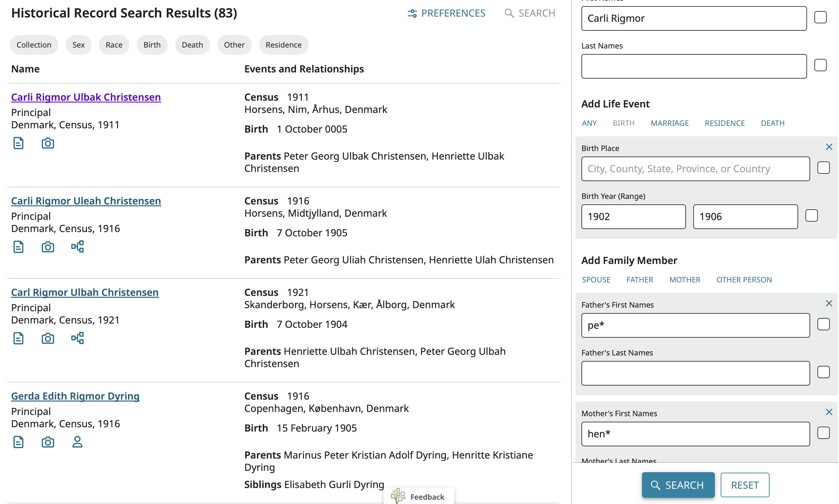The height and width of the screenshot is (504, 839).
Task: Open the family tree icon for Carli Rigmor Uleah Christensen
Action: pyautogui.click(x=77, y=246)
